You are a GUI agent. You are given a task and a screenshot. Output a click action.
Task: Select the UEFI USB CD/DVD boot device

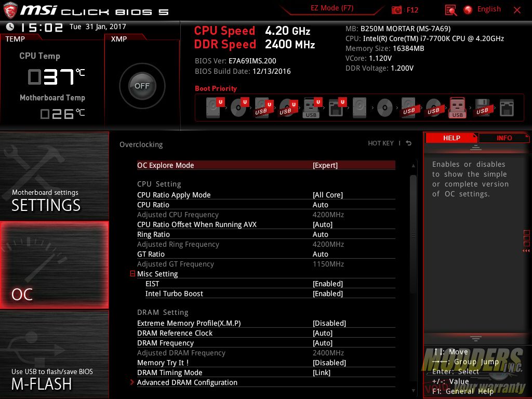[288, 108]
